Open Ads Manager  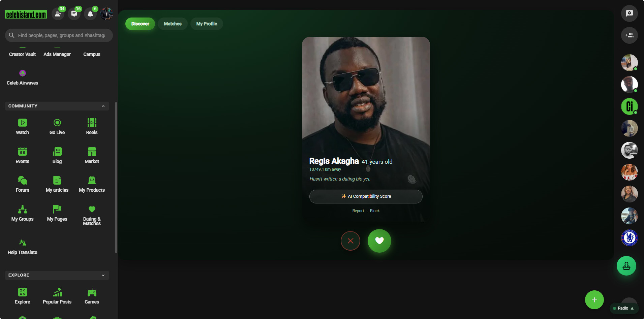coord(57,54)
